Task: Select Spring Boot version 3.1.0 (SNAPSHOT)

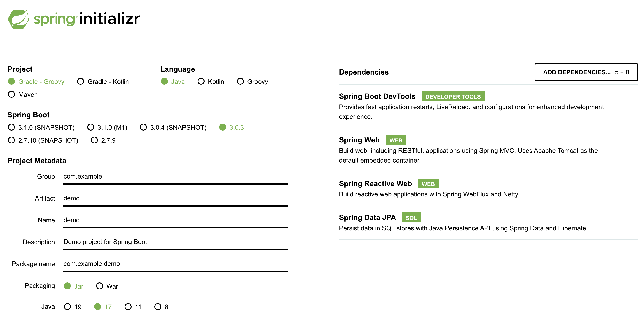Action: click(41, 127)
